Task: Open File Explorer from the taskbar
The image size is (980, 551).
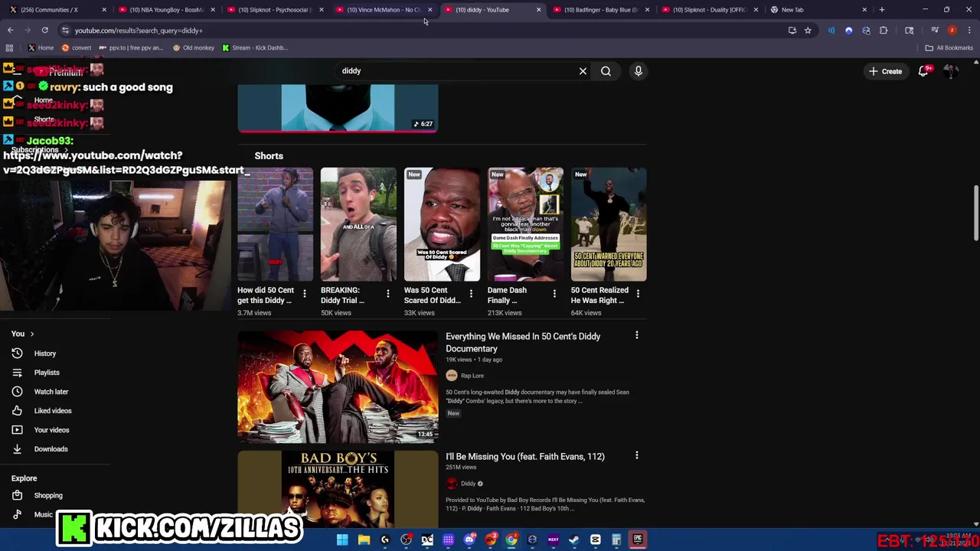Action: (364, 540)
